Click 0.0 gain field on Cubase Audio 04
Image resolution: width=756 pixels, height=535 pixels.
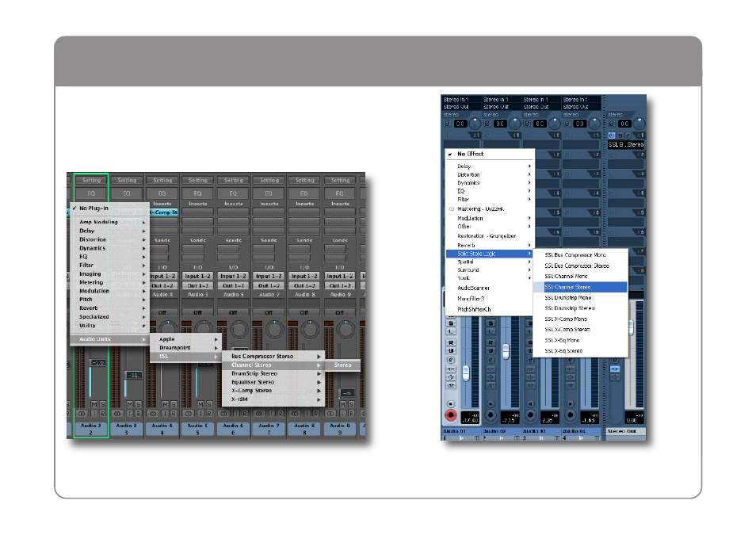pos(579,124)
